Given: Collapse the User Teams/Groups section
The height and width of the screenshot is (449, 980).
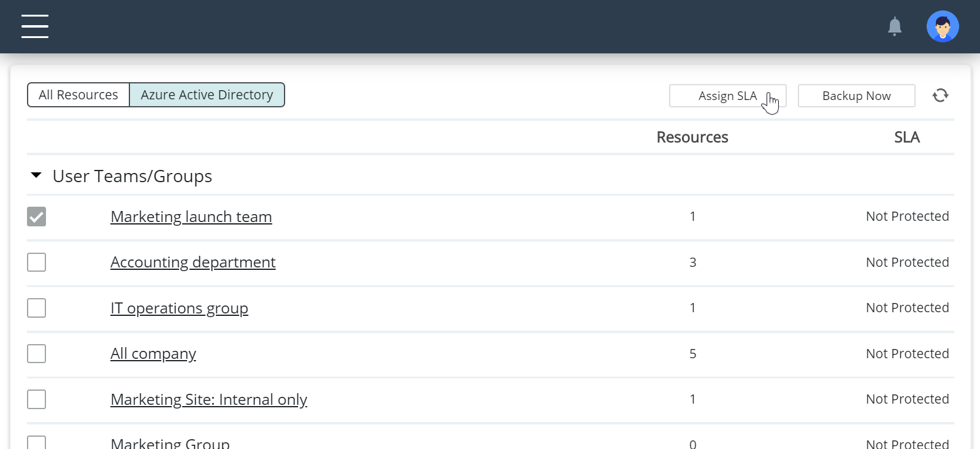Looking at the screenshot, I should click(36, 176).
